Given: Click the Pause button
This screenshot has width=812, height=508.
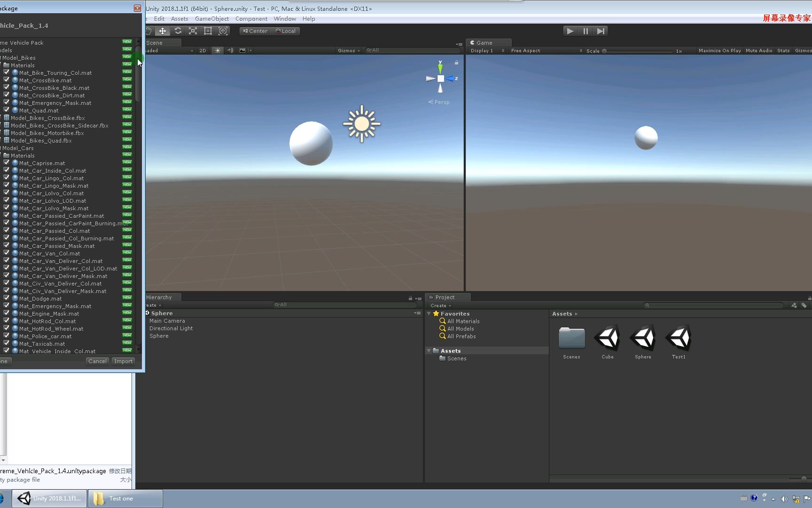Looking at the screenshot, I should point(586,31).
